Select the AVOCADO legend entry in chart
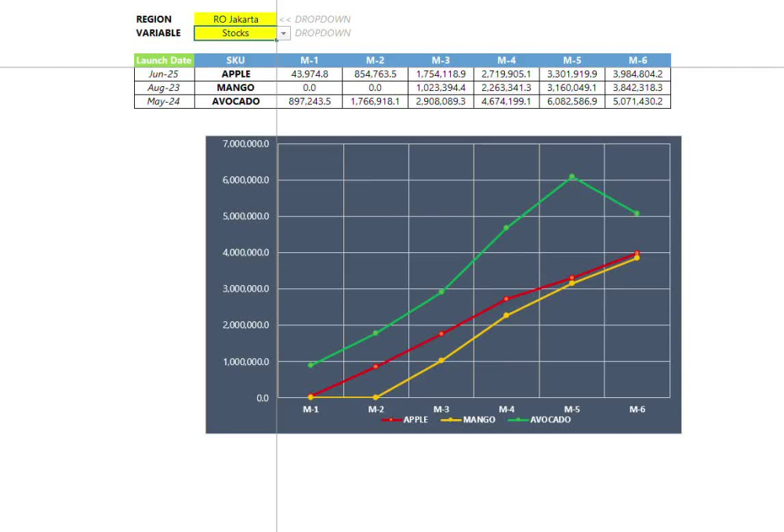This screenshot has height=532, width=784. pos(539,420)
